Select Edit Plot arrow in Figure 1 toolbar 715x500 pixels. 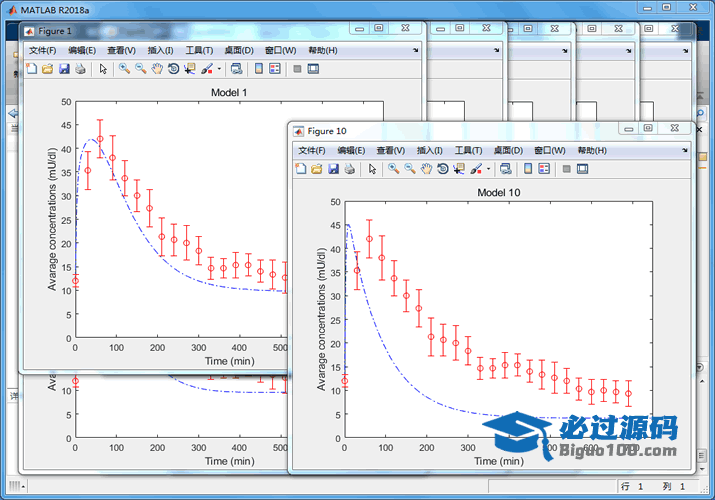point(103,69)
